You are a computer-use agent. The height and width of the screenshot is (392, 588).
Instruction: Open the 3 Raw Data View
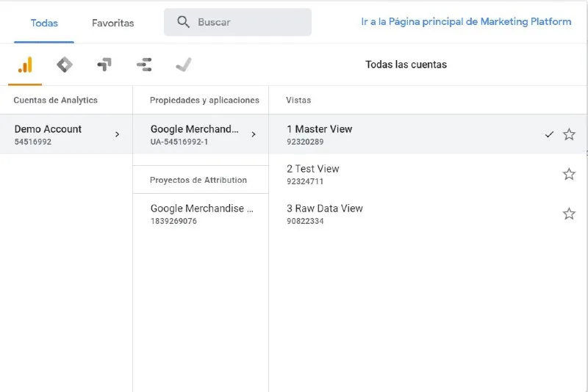pyautogui.click(x=428, y=214)
